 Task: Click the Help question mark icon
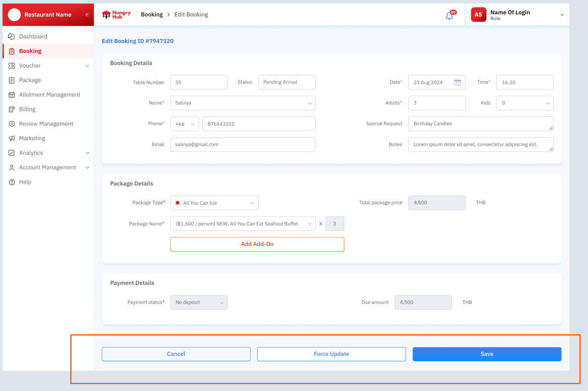tap(12, 182)
